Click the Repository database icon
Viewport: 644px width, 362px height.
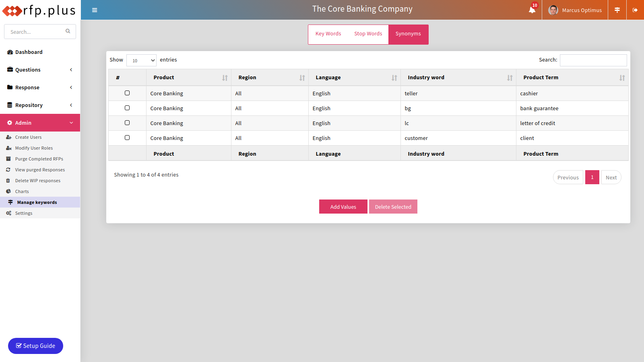click(x=10, y=105)
